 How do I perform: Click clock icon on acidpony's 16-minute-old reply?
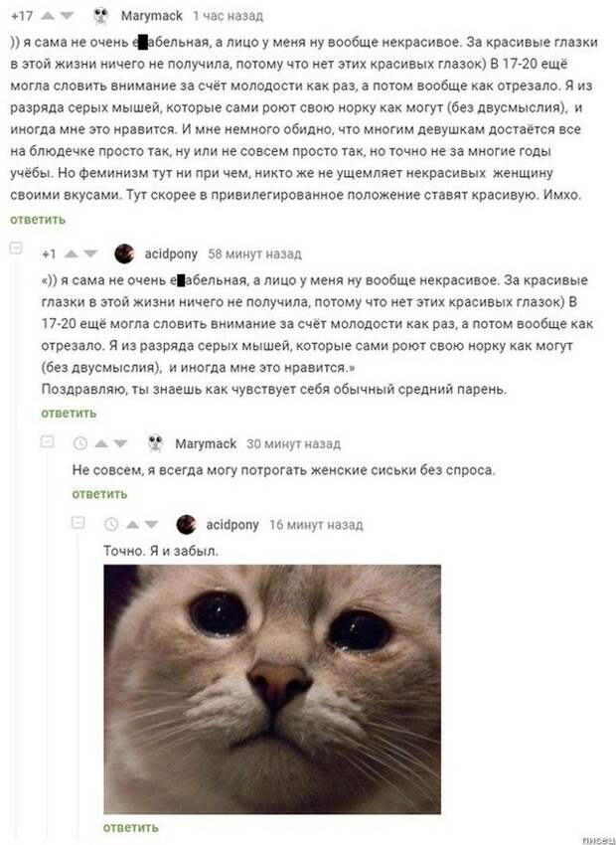tap(111, 524)
